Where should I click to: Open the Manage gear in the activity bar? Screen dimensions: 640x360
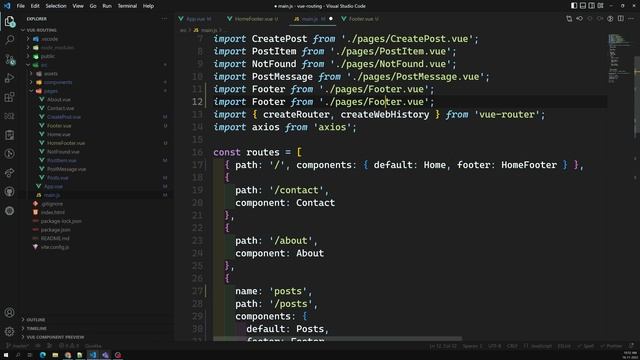[x=10, y=331]
